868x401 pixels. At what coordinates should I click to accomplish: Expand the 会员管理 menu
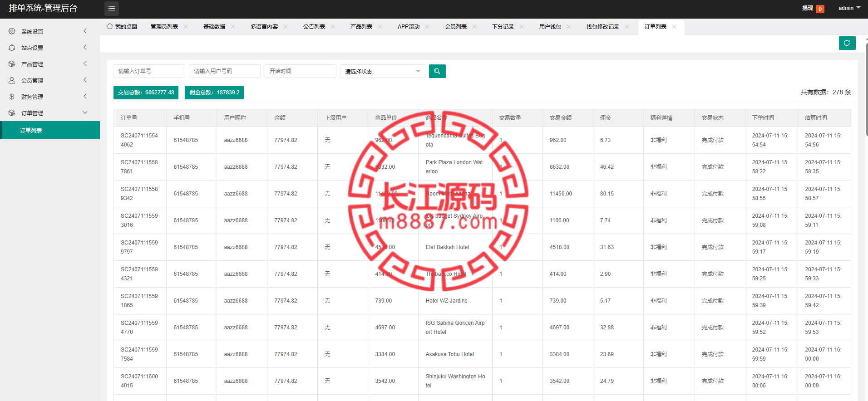[x=85, y=80]
